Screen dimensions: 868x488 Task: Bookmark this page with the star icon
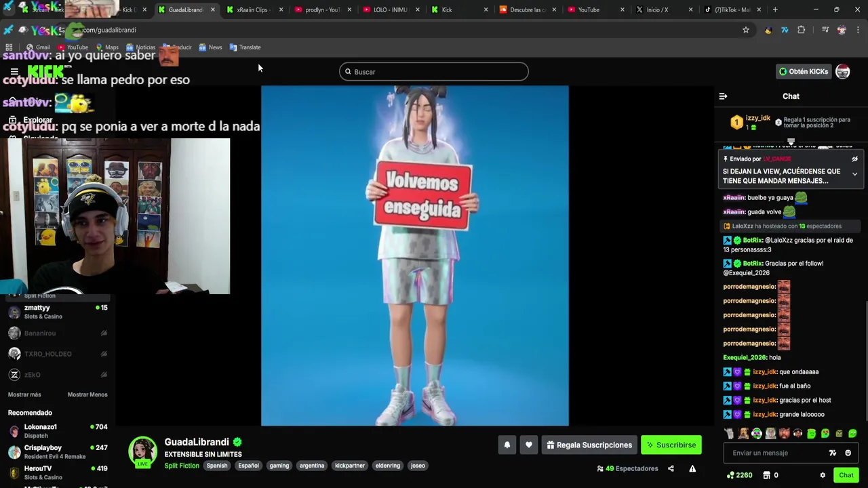click(746, 30)
